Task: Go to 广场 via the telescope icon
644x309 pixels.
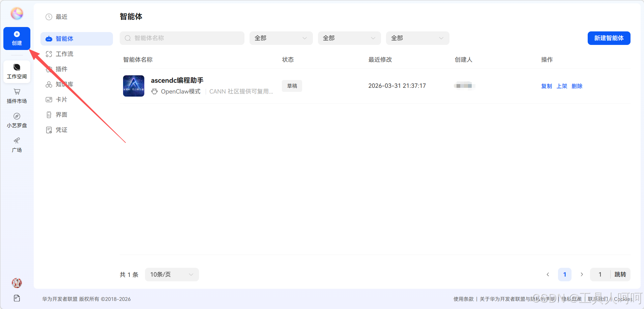Action: tap(17, 145)
